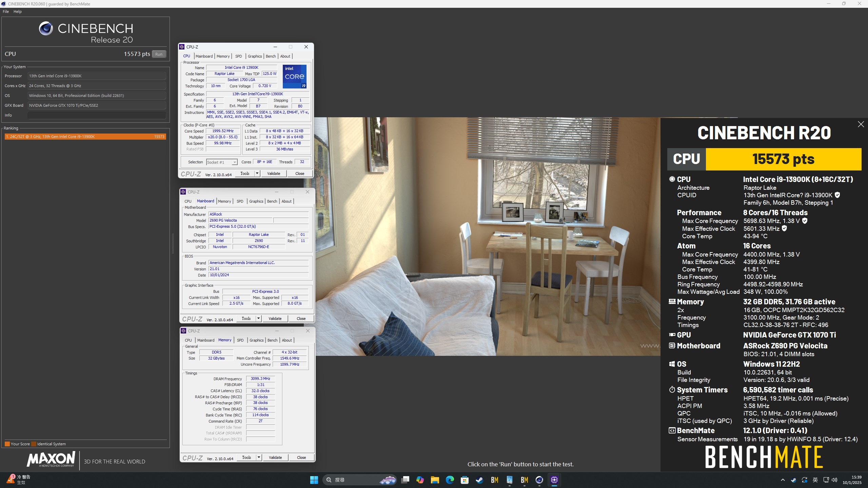Click the purple CPU-Z taskbar icon

pyautogui.click(x=554, y=480)
